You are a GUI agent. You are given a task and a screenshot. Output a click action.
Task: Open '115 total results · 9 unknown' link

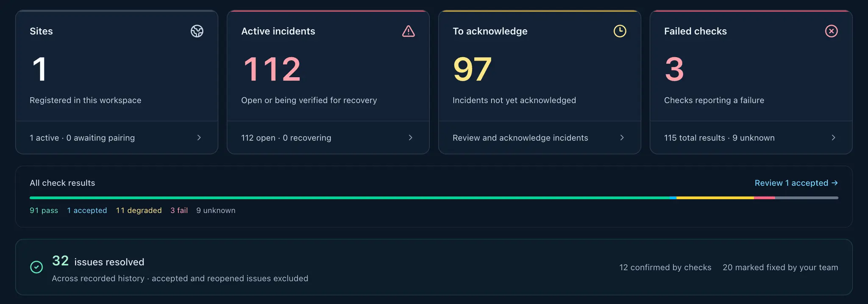pos(751,138)
